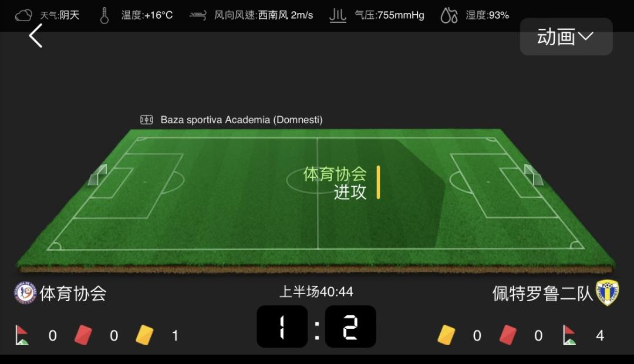Click the thermometer temperature icon
Image resolution: width=634 pixels, height=364 pixels.
coord(104,15)
